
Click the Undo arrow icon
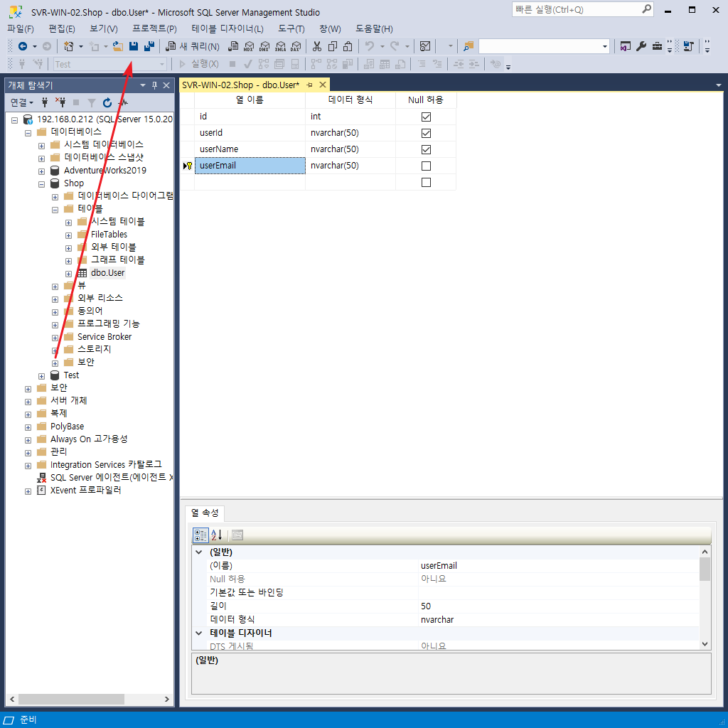pyautogui.click(x=370, y=46)
